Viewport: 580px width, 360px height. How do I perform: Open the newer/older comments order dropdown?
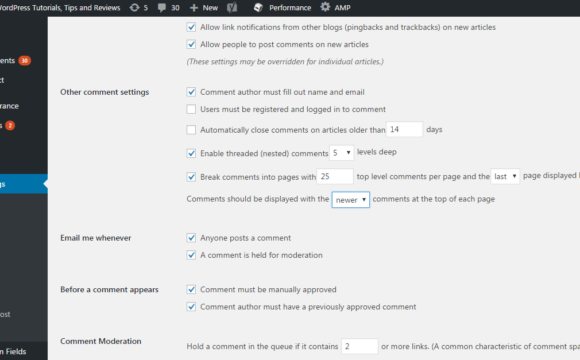[351, 200]
